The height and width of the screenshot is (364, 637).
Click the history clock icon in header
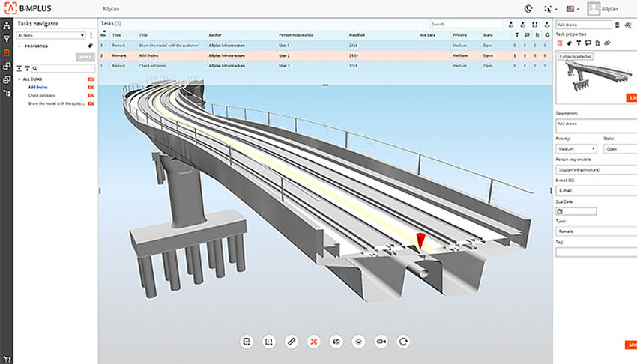pos(528,9)
